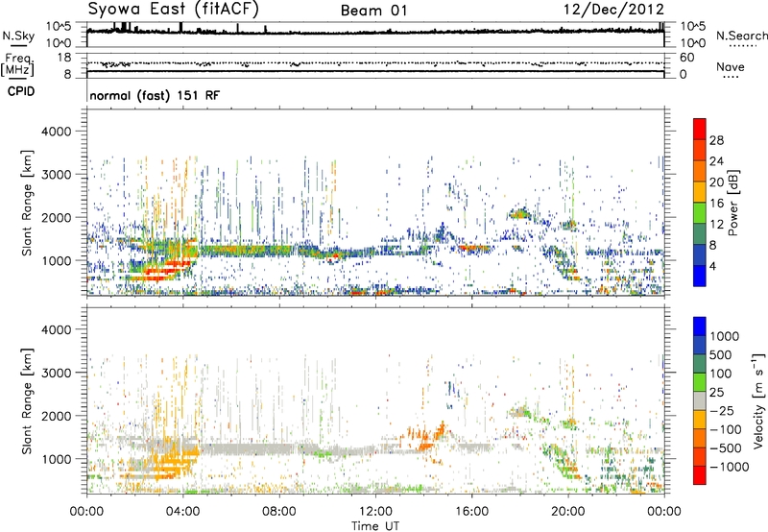Click the '18' frequency axis tick label
The width and height of the screenshot is (768, 532).
(x=64, y=58)
